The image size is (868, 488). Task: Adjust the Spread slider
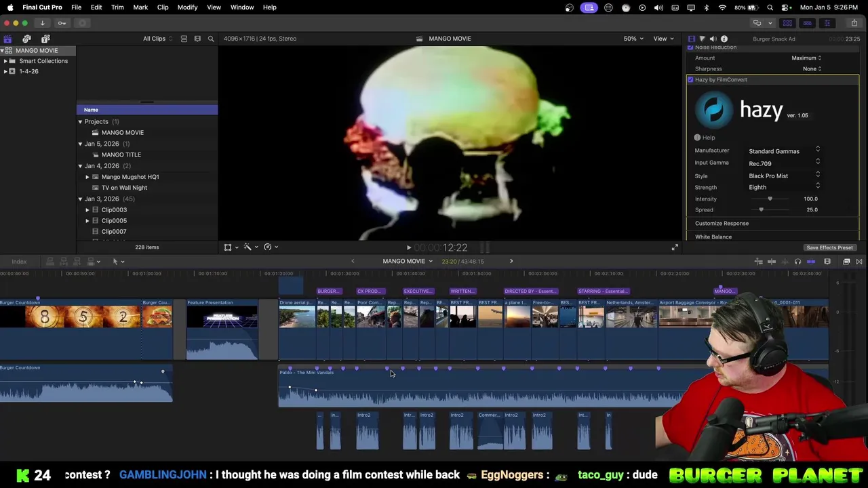pyautogui.click(x=761, y=210)
